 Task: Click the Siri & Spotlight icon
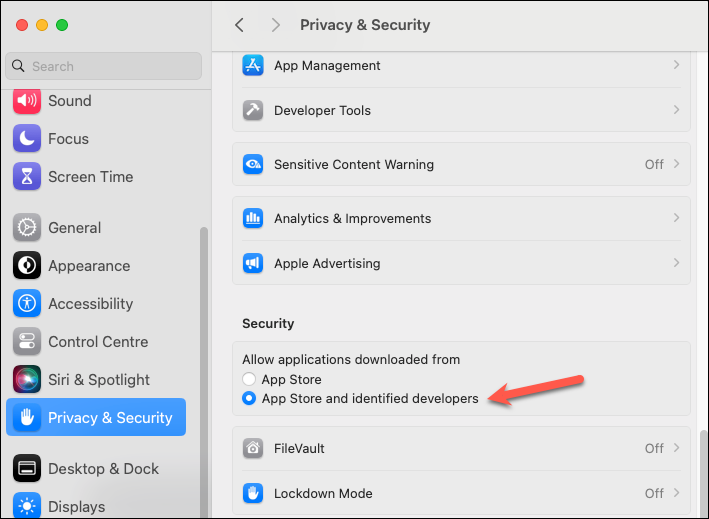pyautogui.click(x=27, y=379)
